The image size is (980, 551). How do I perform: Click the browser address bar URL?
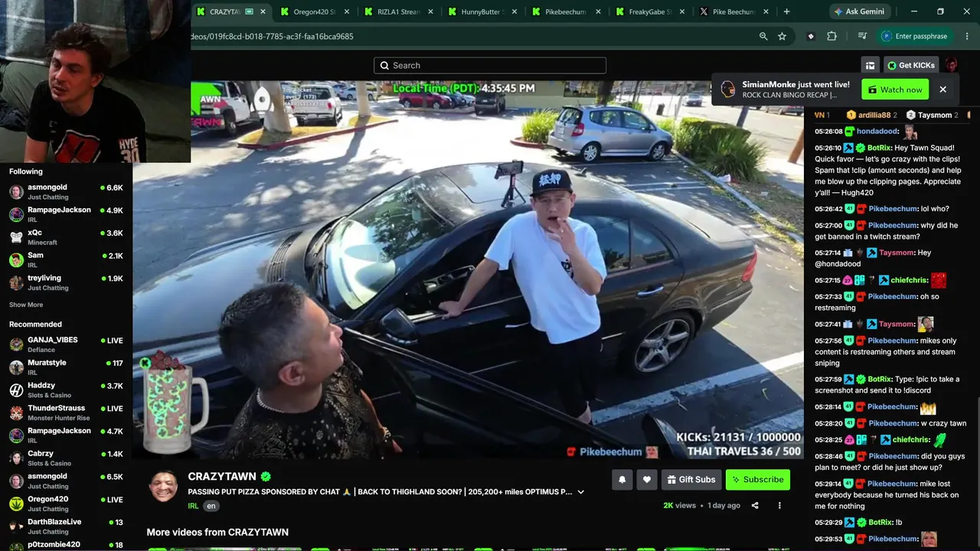point(272,36)
